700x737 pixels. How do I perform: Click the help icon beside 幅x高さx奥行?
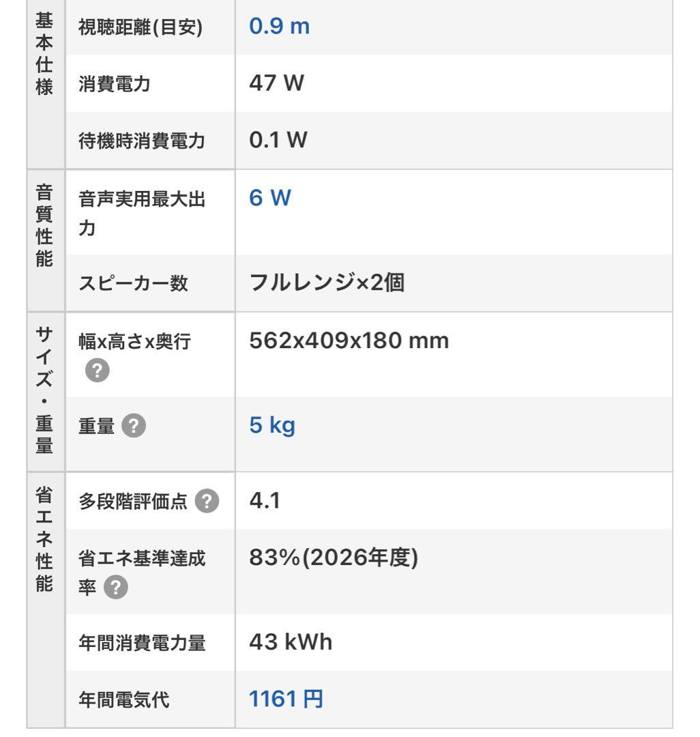click(x=98, y=371)
